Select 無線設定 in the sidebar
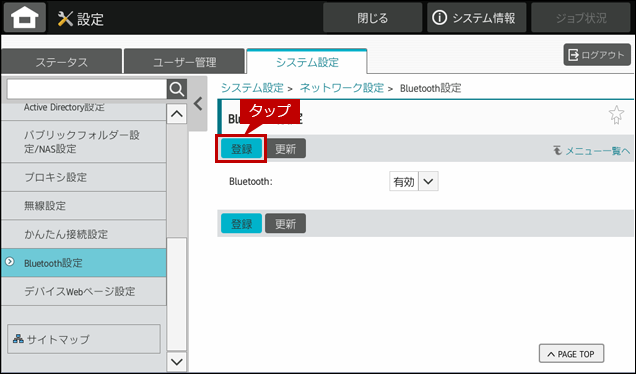Image resolution: width=636 pixels, height=374 pixels. click(x=84, y=206)
